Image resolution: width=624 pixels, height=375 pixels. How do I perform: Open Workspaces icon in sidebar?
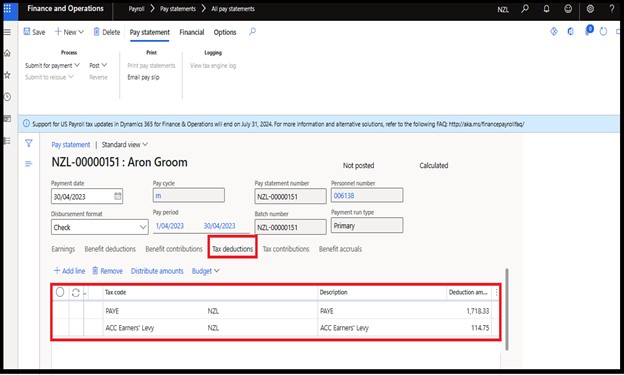(7, 119)
